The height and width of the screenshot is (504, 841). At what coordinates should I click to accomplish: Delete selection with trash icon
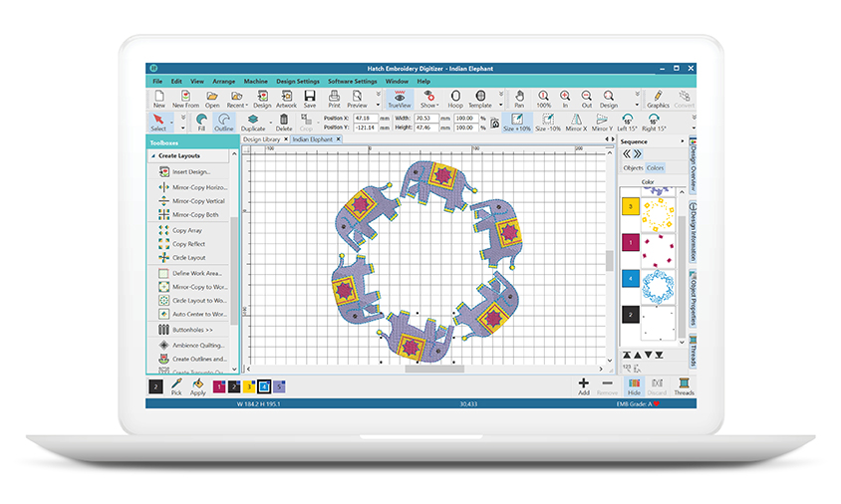[x=284, y=123]
